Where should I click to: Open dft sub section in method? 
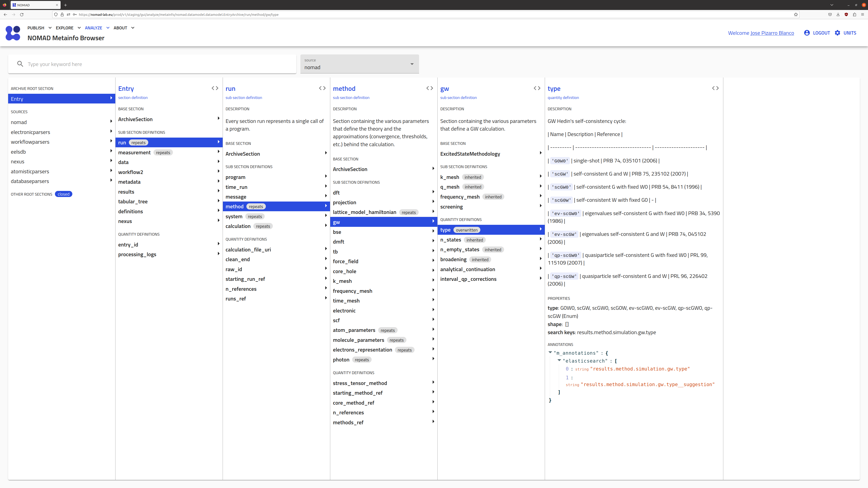click(384, 193)
